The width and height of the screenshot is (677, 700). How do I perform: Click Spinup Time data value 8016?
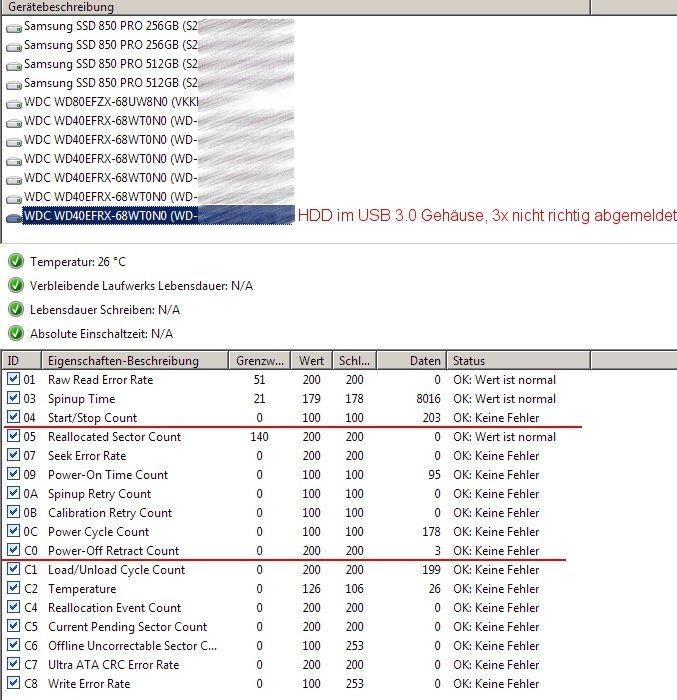428,399
